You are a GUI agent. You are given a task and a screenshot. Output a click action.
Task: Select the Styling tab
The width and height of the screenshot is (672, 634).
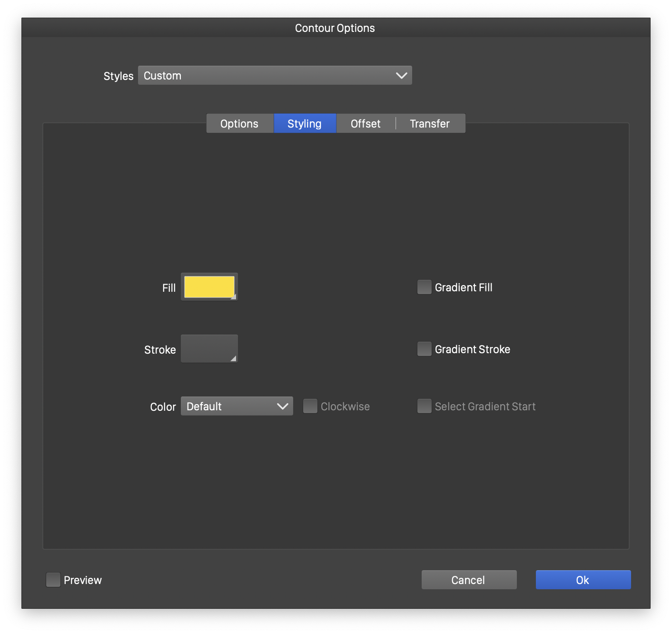point(305,124)
